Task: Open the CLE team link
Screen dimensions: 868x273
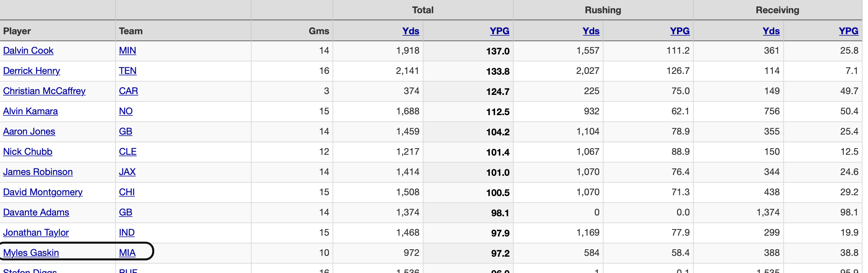Action: (128, 152)
